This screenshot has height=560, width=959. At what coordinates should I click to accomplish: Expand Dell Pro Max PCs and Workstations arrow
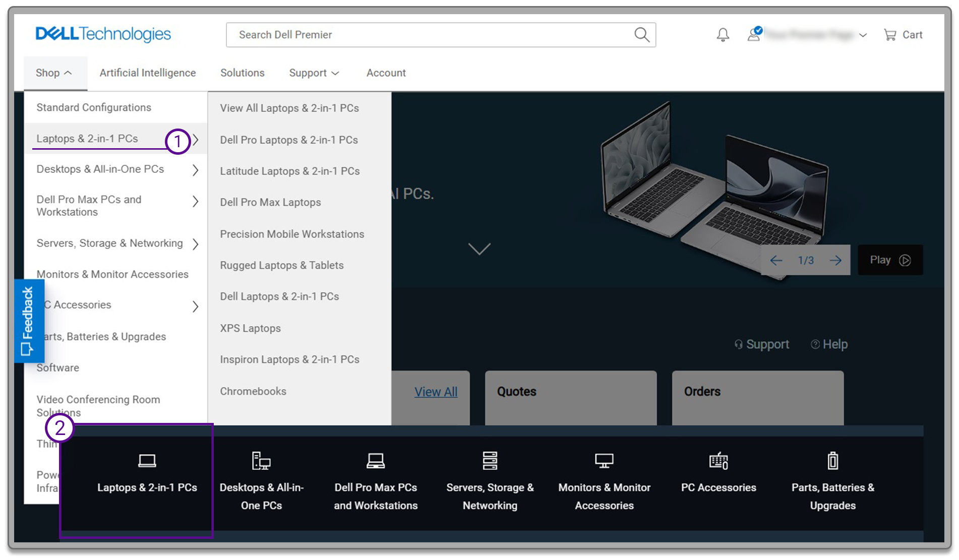click(x=196, y=202)
